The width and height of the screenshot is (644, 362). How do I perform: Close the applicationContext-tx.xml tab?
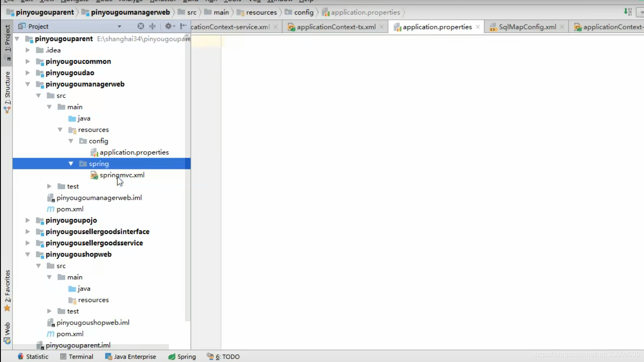381,27
